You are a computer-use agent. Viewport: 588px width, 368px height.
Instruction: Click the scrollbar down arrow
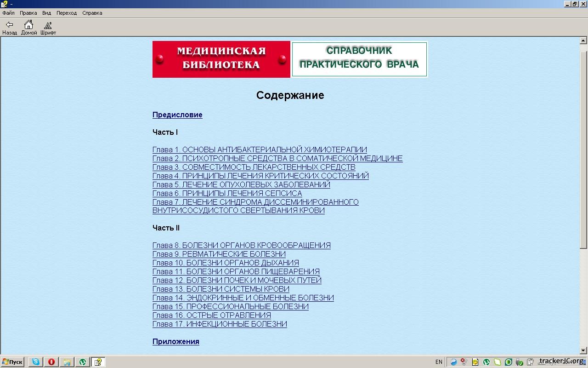point(583,351)
